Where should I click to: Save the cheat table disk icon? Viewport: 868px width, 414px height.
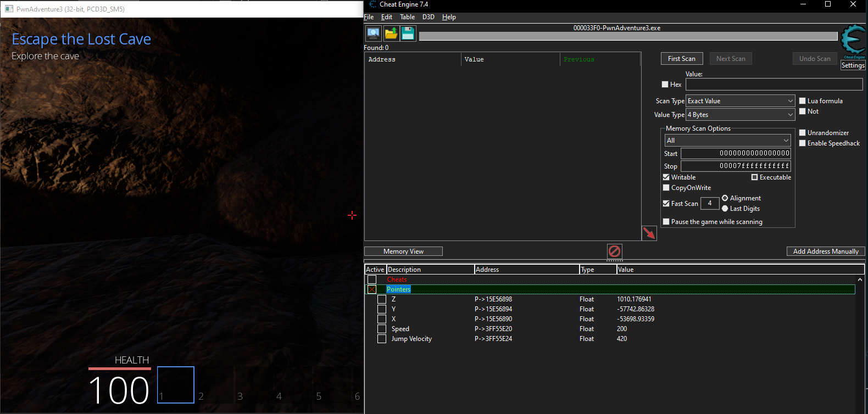tap(408, 33)
